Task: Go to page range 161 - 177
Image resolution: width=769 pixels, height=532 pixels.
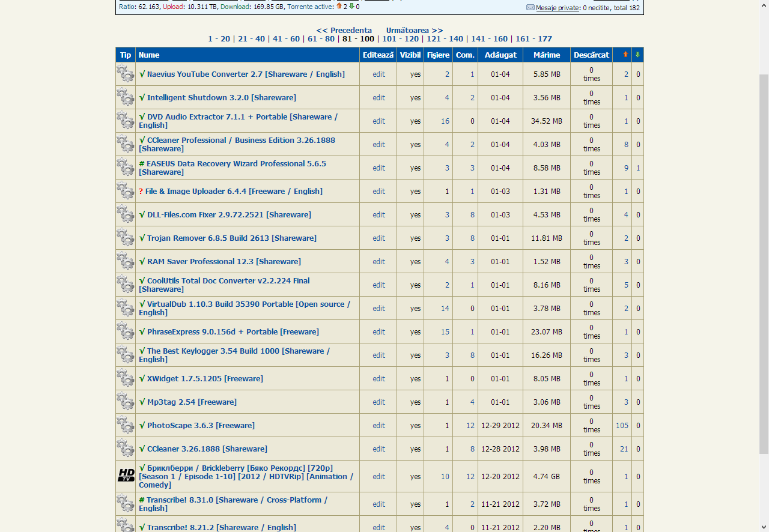Action: tap(533, 38)
